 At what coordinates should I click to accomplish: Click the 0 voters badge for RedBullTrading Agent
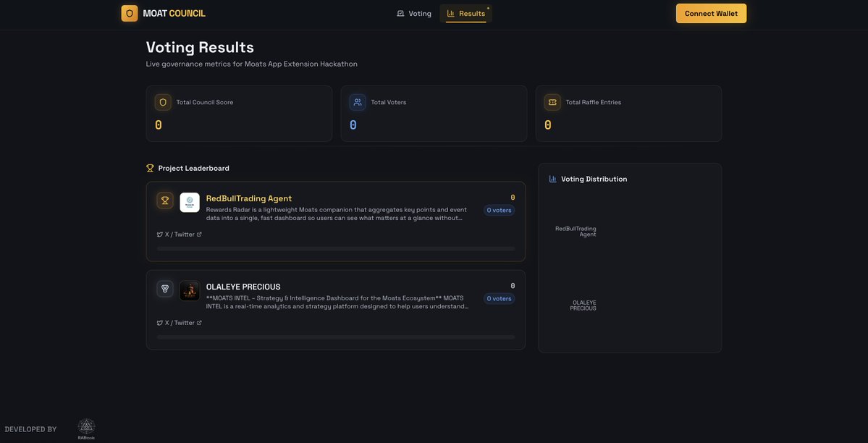click(x=499, y=210)
